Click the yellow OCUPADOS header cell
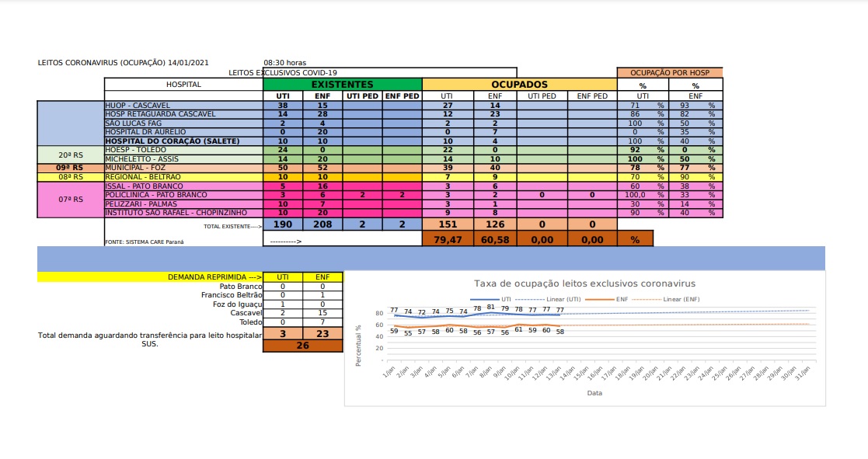This screenshot has width=868, height=459. (519, 85)
